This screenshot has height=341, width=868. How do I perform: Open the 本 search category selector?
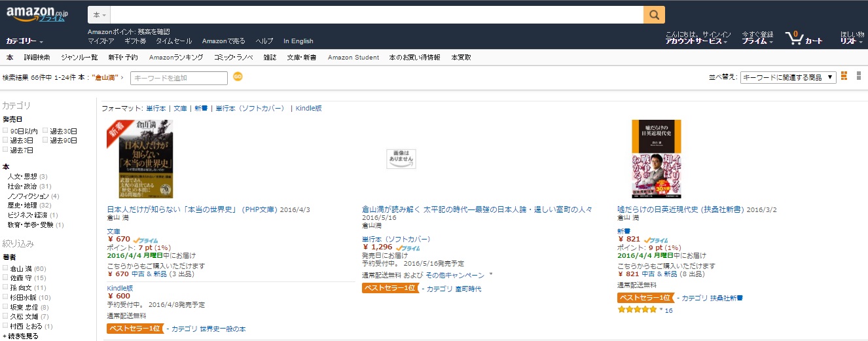pos(99,14)
